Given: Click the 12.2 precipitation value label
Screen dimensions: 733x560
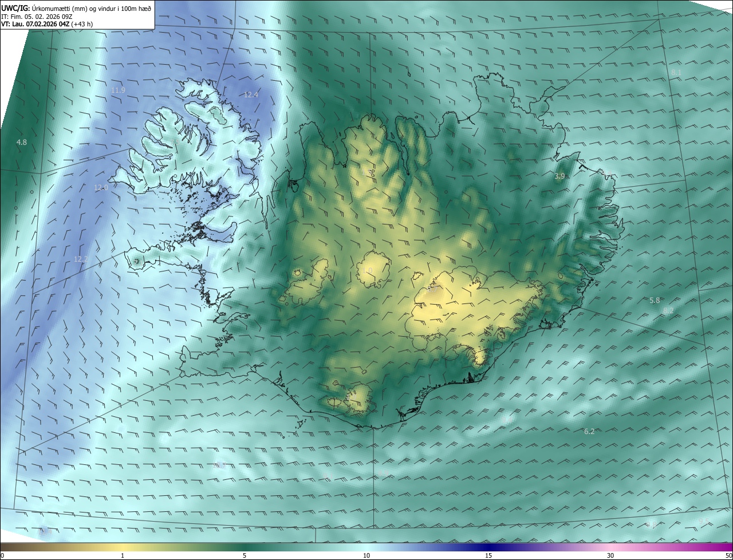Looking at the screenshot, I should pyautogui.click(x=81, y=259).
